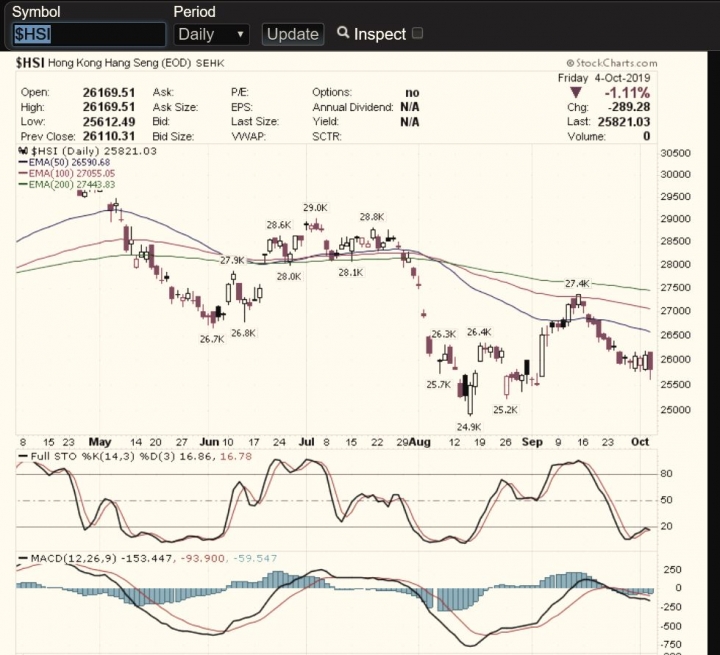Click the down triangle change indicator
Viewport: 720px width, 655px height.
click(576, 93)
